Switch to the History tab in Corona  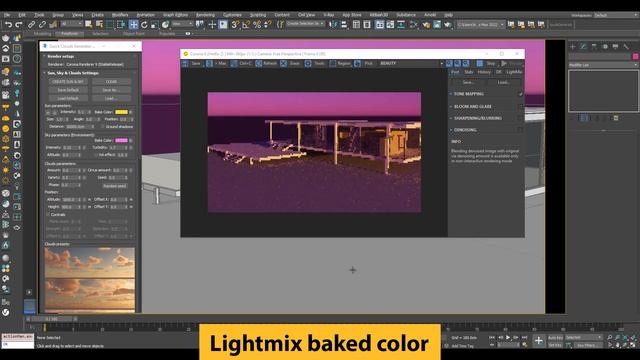(x=484, y=72)
